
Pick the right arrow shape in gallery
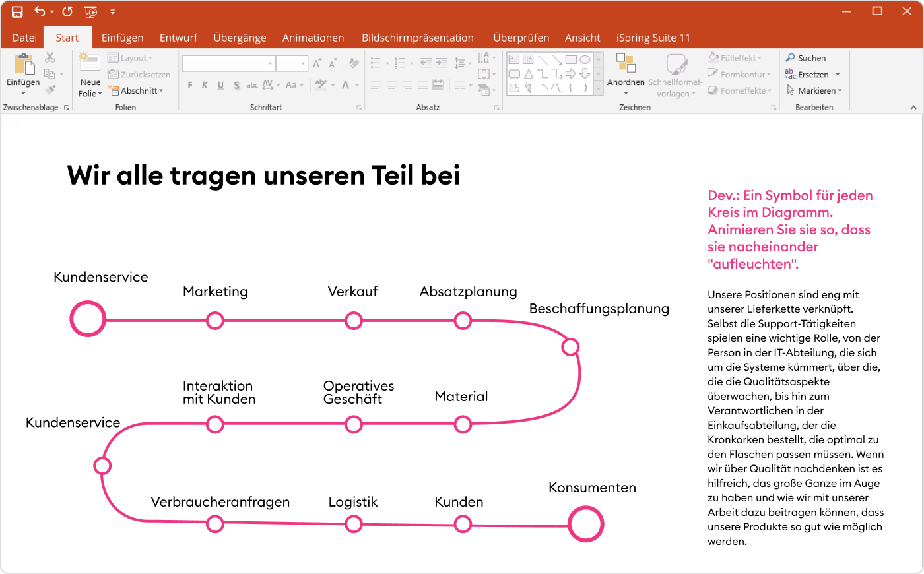571,74
